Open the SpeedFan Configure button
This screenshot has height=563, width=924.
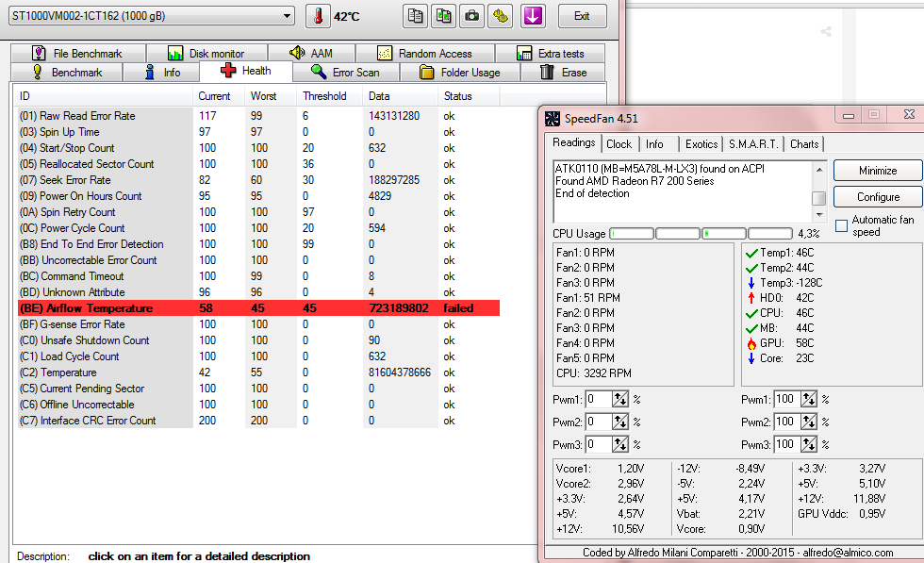pos(878,197)
